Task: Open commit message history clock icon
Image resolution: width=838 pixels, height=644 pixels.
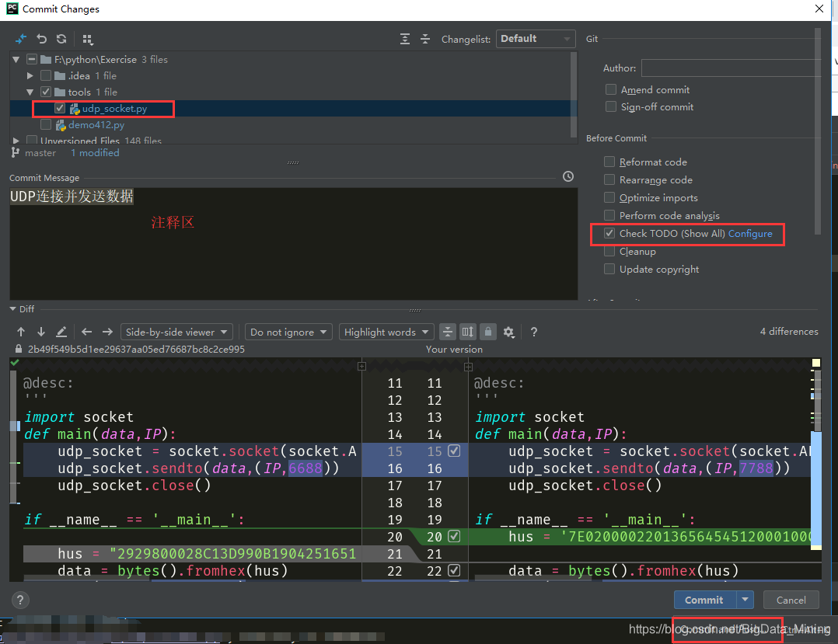Action: [x=568, y=177]
